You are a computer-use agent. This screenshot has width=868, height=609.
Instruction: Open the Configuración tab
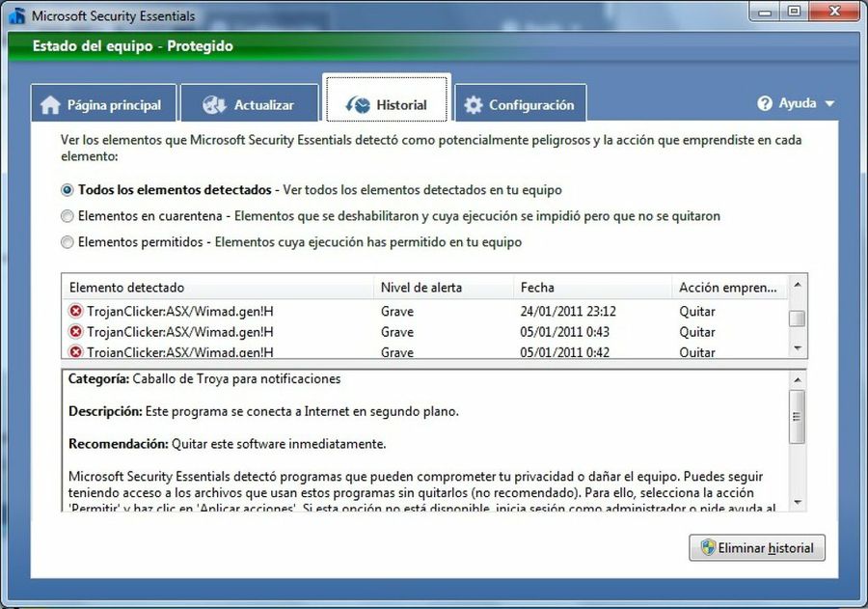click(x=520, y=103)
